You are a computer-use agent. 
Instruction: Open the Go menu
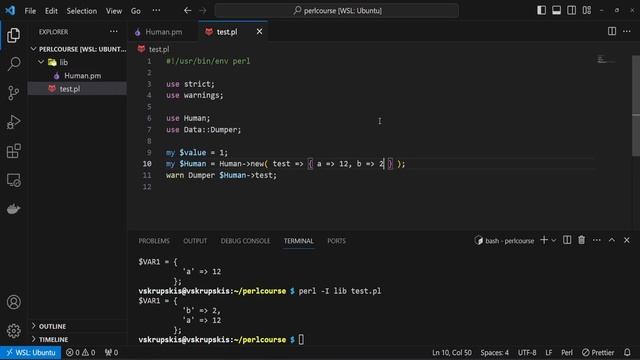[136, 11]
